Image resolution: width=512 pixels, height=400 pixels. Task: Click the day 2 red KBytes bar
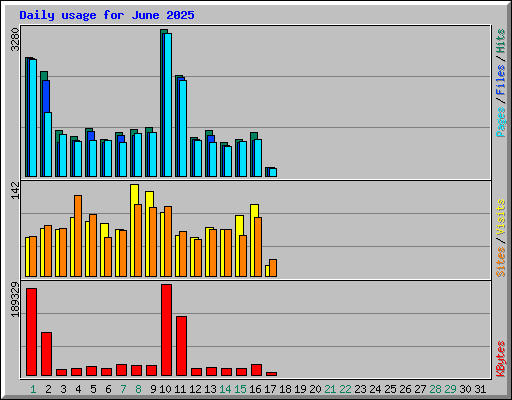(47, 354)
